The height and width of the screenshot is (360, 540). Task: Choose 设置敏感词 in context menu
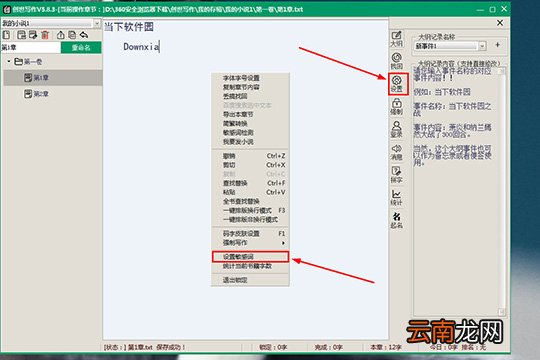[x=250, y=257]
